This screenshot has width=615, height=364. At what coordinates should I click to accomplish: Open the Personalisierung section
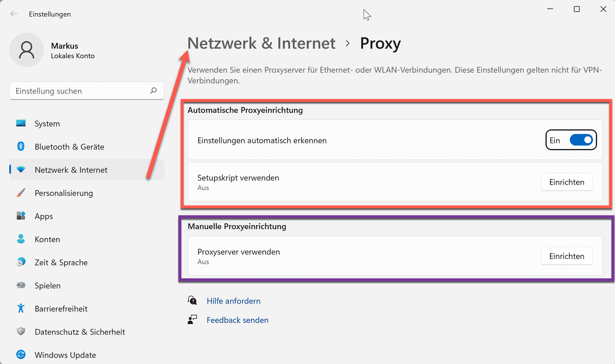click(x=63, y=193)
